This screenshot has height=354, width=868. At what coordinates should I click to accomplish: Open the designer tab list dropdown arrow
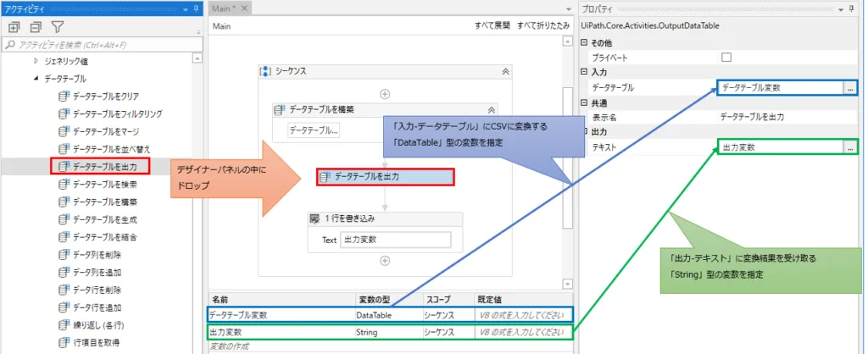tap(568, 9)
